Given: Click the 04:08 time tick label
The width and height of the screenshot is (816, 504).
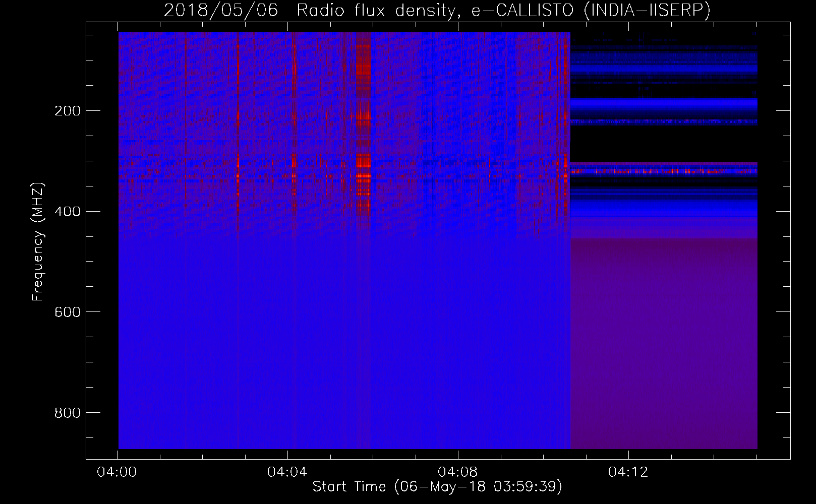Looking at the screenshot, I should [x=458, y=472].
